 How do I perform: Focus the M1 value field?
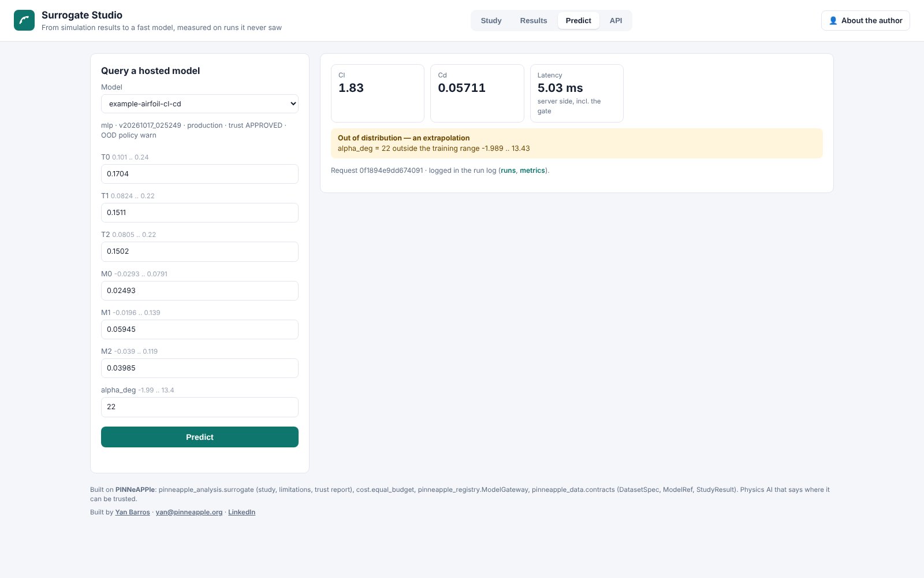200,329
